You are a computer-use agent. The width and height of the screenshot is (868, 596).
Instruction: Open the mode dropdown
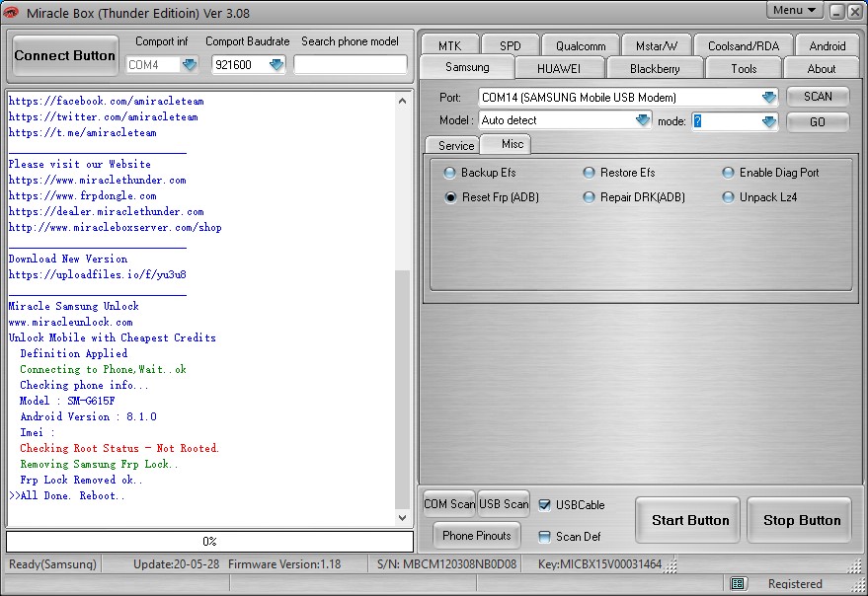769,121
